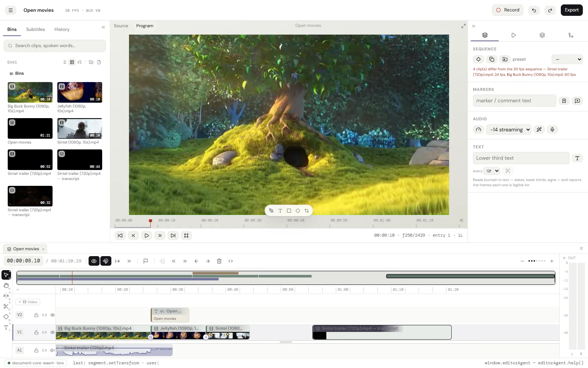Step forward one frame

pos(160,236)
